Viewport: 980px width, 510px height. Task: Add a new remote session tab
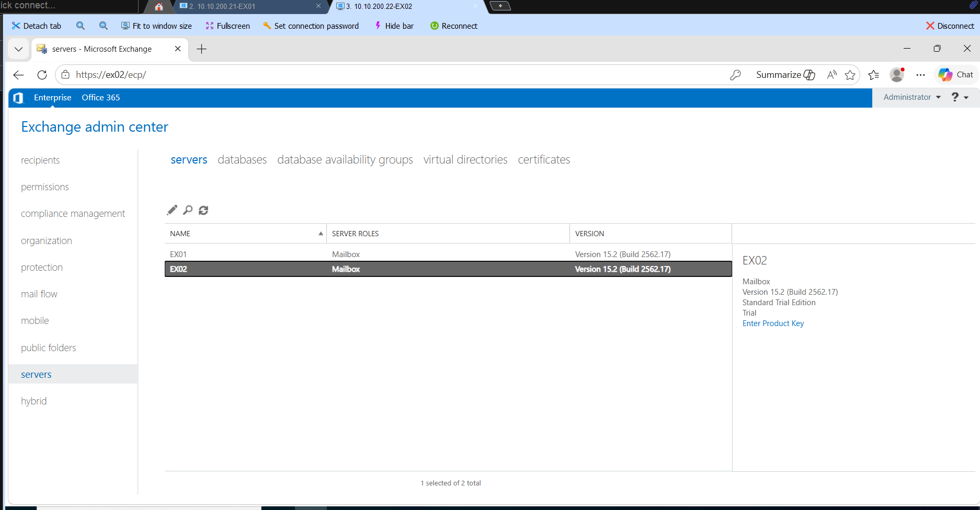coord(500,6)
